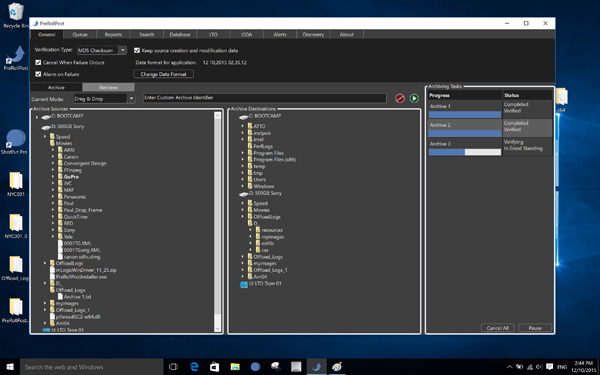
Task: Expand Program Files folder in destinations
Action: tap(243, 153)
